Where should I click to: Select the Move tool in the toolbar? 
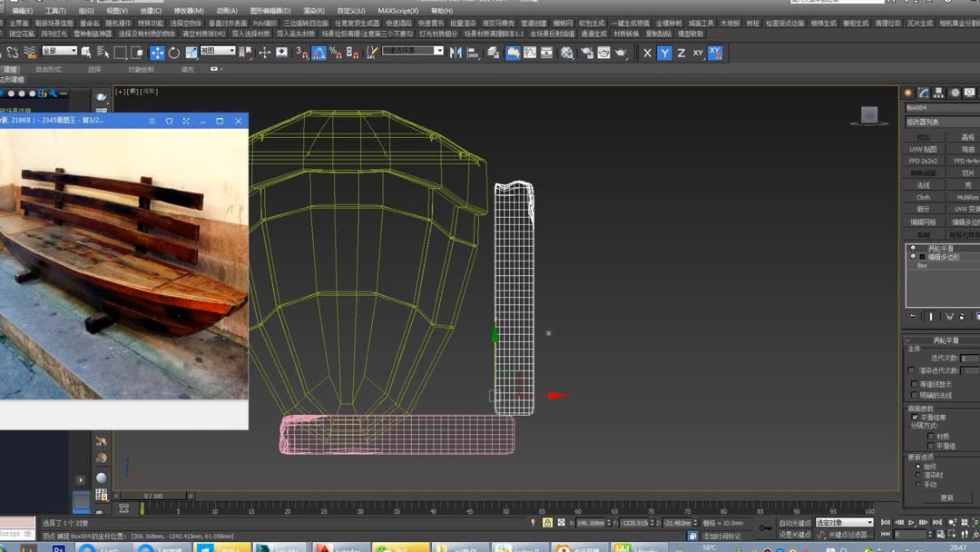(x=157, y=53)
